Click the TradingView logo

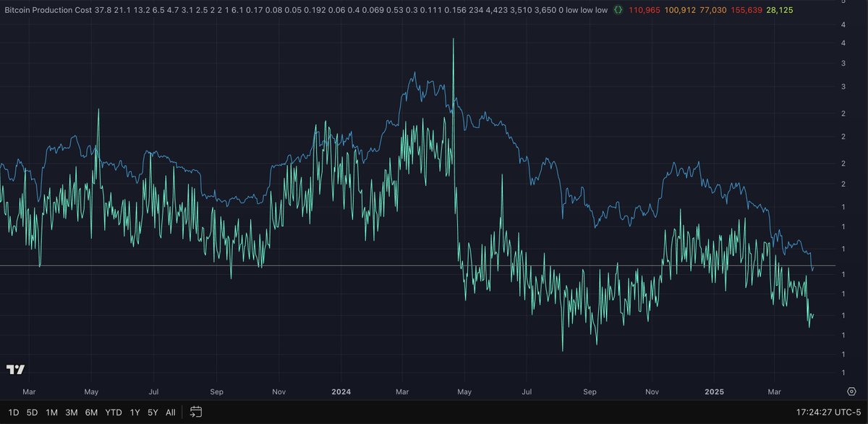(15, 370)
